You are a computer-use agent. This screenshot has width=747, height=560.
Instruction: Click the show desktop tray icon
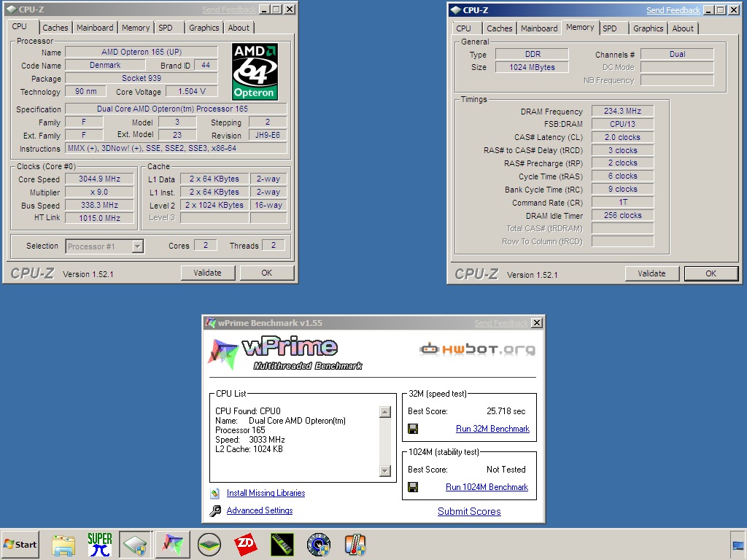(x=738, y=545)
